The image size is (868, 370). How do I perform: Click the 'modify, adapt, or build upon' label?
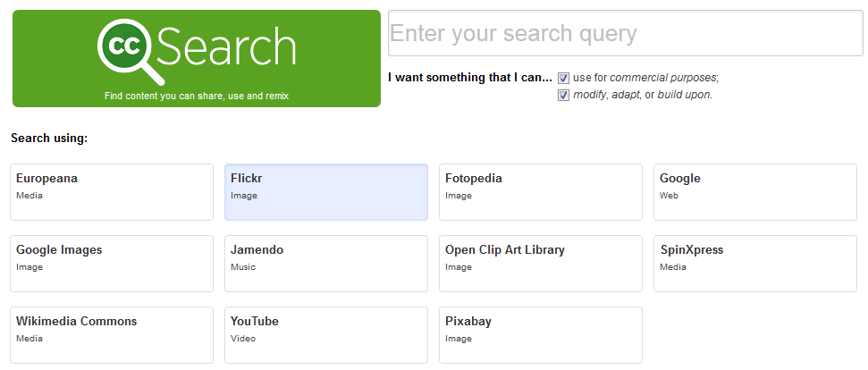click(x=643, y=95)
